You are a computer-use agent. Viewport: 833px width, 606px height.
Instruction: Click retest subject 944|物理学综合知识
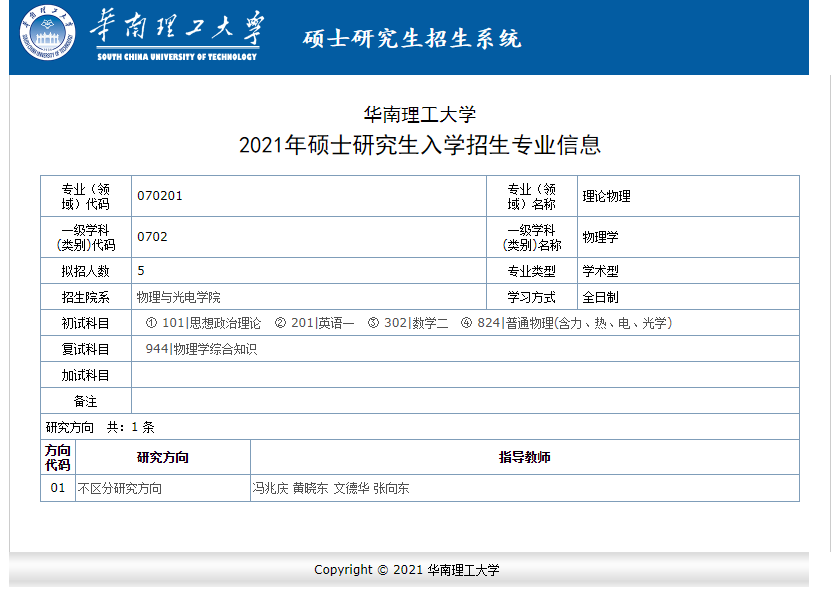(x=201, y=349)
